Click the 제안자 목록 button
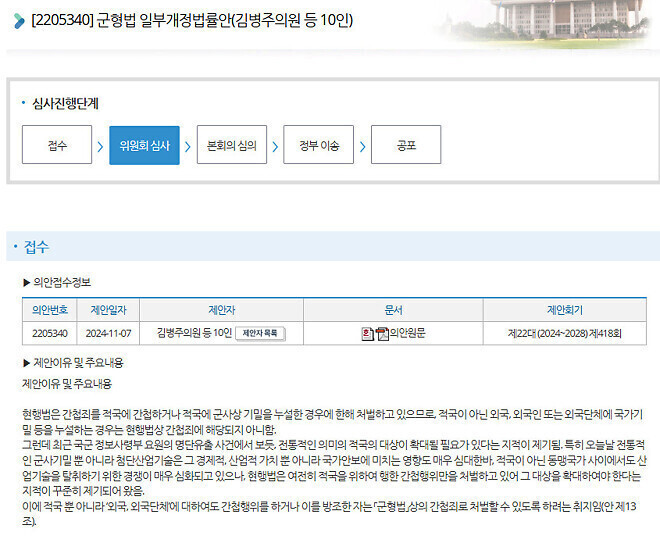This screenshot has height=543, width=660. (260, 333)
